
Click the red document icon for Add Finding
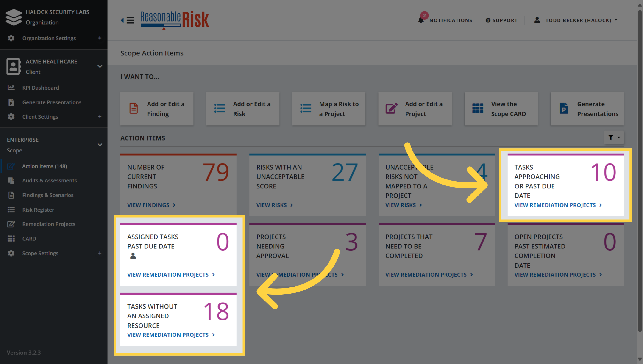(134, 108)
